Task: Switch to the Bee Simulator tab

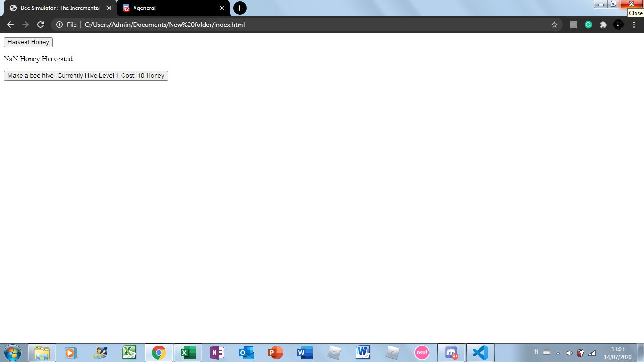Action: [60, 8]
